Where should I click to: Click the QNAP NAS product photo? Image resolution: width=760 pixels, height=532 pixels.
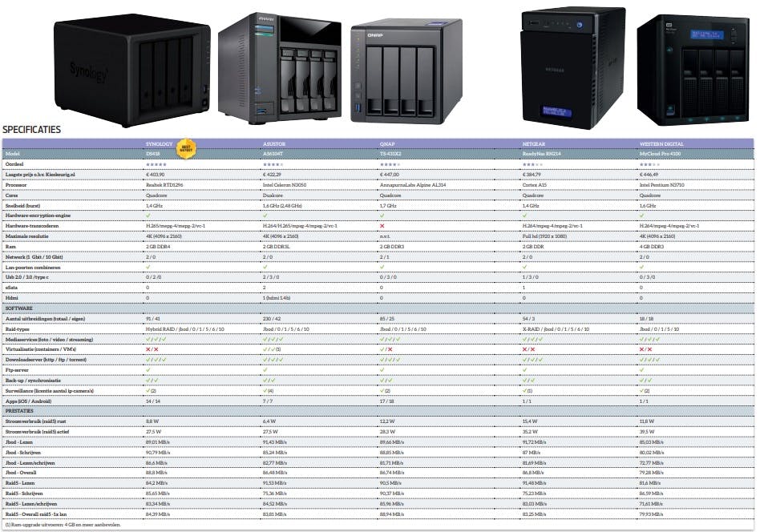(x=406, y=71)
